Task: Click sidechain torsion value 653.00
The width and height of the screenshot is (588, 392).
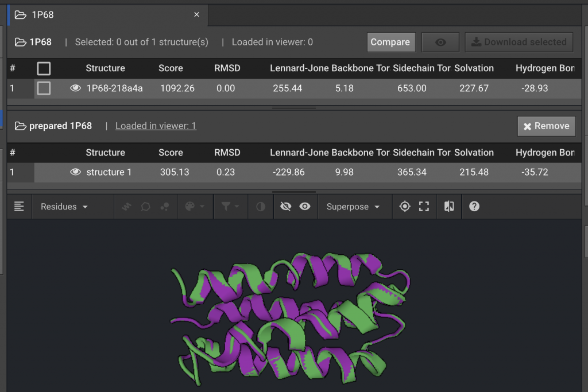Action: pos(412,88)
